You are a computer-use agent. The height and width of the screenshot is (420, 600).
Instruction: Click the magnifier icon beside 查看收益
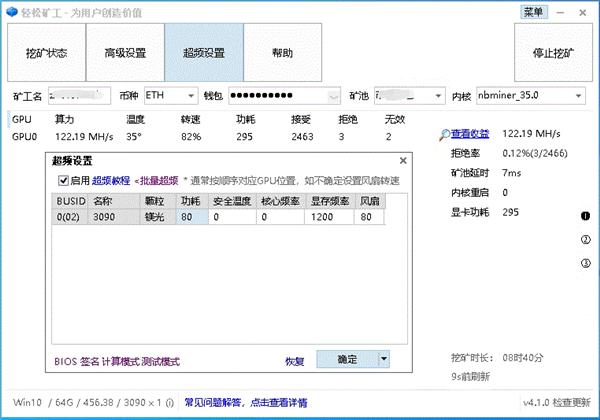pos(445,134)
